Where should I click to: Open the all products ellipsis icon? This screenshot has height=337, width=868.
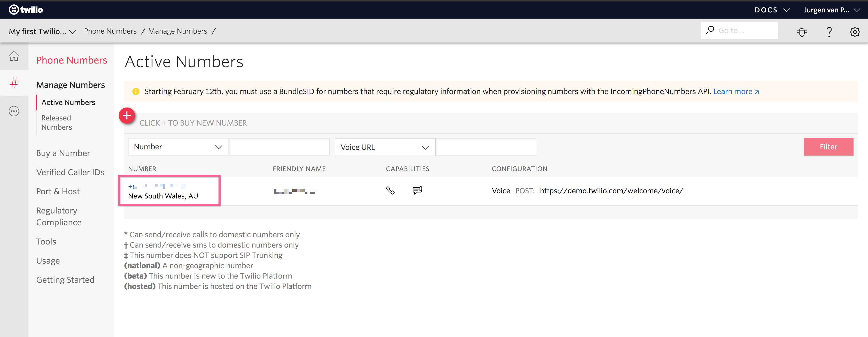tap(14, 111)
